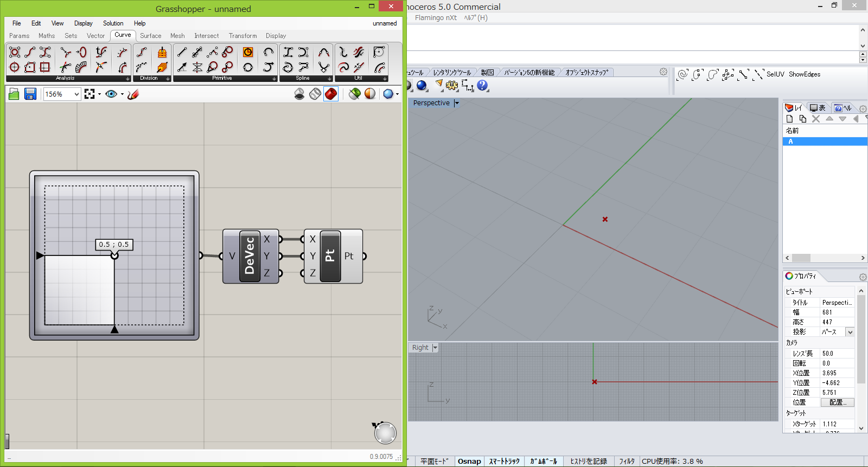Click the sketch pen tool icon
The image size is (868, 467).
[x=133, y=94]
